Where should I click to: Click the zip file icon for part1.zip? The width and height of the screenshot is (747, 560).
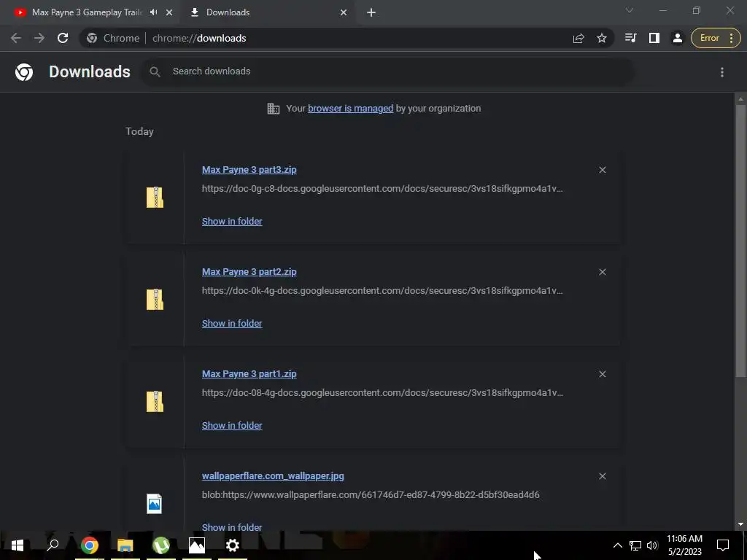155,402
